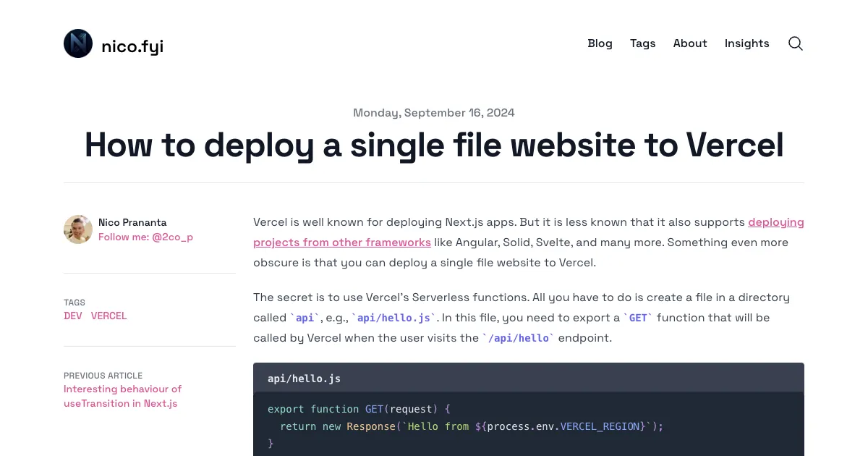
Task: Open the Insights nav item
Action: point(747,43)
